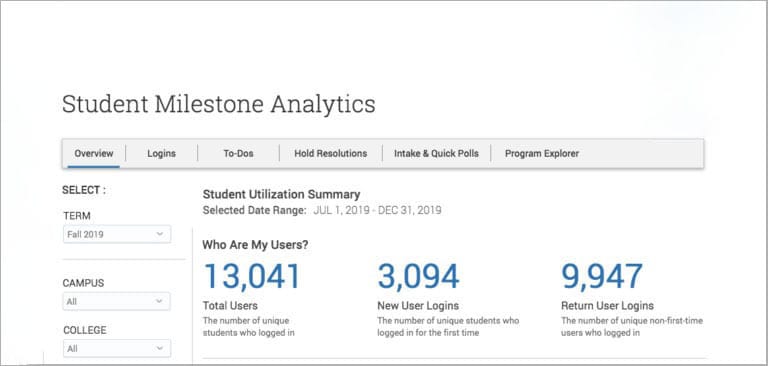Screen dimensions: 768x366
Task: Click the Student Milestone Analytics heading
Action: pos(219,104)
